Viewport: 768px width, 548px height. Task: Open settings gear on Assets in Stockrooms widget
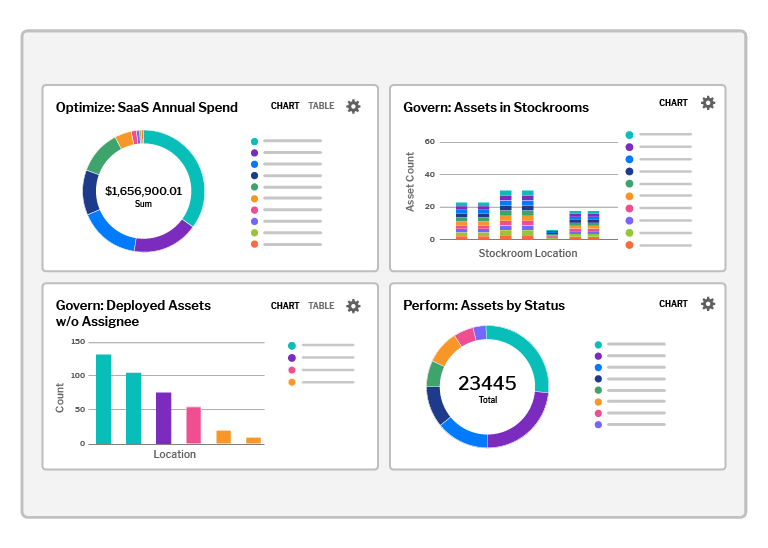click(708, 103)
